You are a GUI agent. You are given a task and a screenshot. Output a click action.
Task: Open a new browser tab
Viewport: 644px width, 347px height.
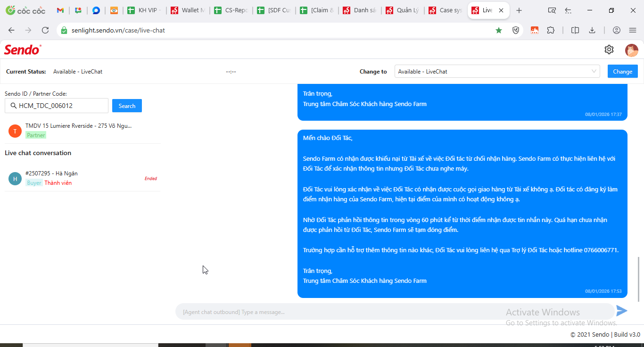[x=519, y=10]
